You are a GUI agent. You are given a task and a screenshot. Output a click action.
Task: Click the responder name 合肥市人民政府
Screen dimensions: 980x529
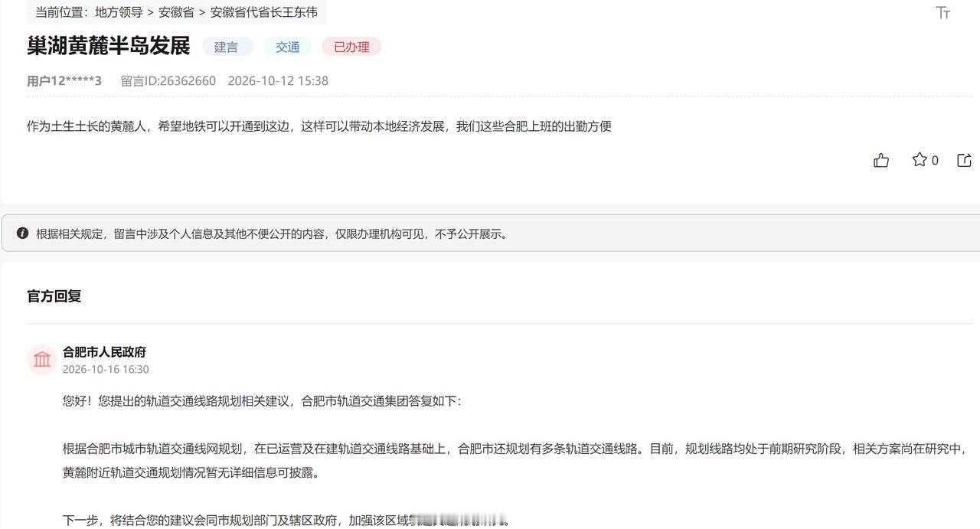click(104, 352)
